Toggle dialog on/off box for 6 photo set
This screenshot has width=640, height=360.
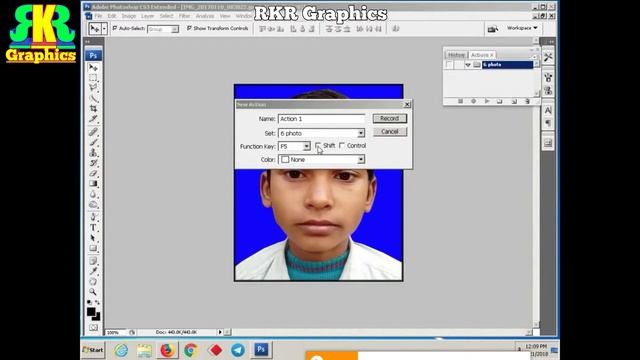coord(459,65)
